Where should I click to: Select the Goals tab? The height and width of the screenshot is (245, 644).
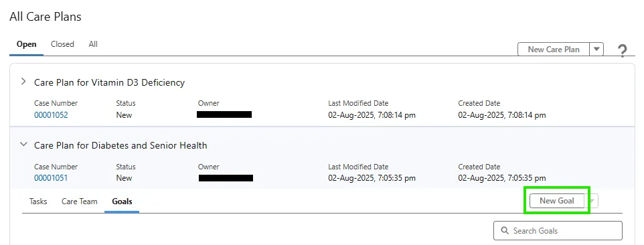click(x=122, y=201)
